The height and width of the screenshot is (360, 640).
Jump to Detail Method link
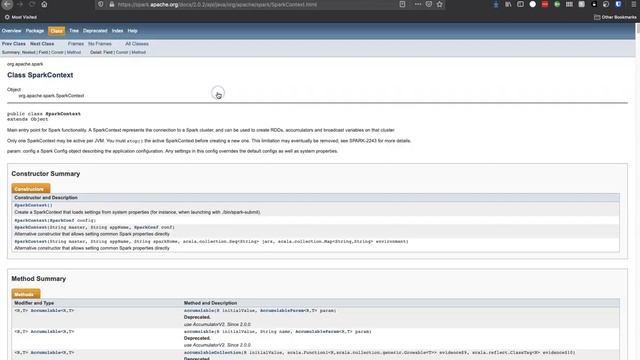tap(139, 52)
